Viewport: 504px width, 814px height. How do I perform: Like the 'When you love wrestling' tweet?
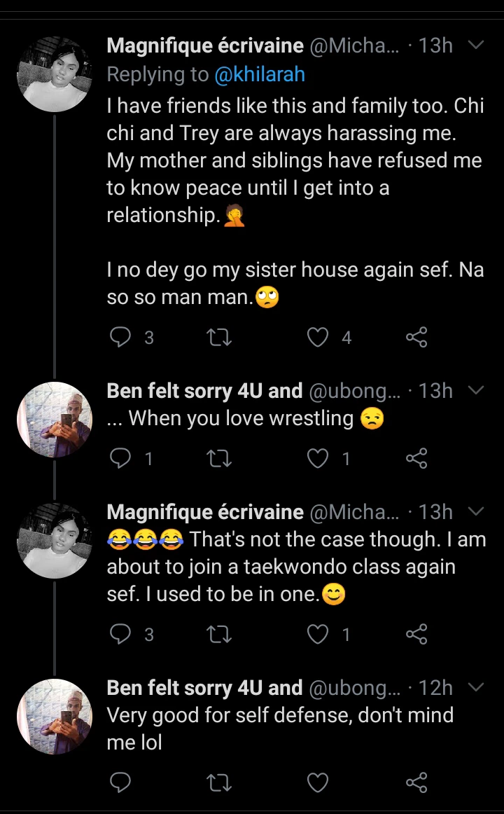click(x=318, y=458)
